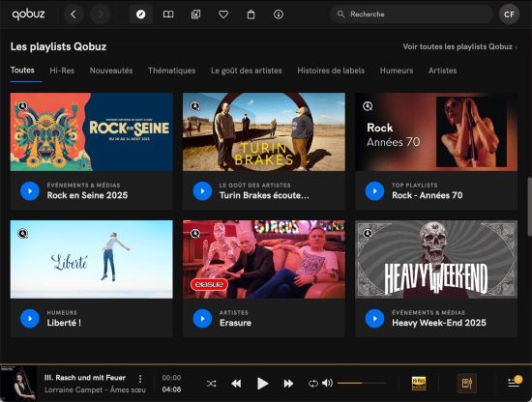Follow Voir toutes les playlists Qobuz link
The image size is (532, 402).
click(459, 46)
